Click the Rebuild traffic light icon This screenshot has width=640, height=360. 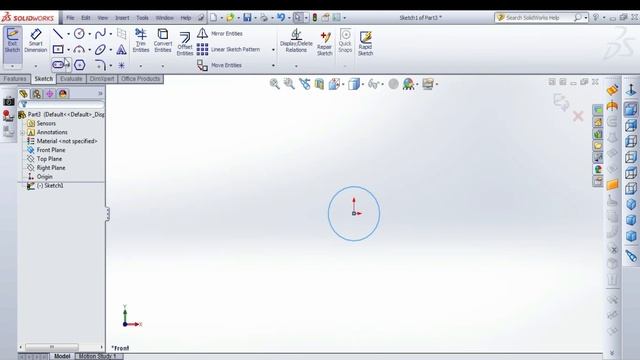tap(315, 18)
